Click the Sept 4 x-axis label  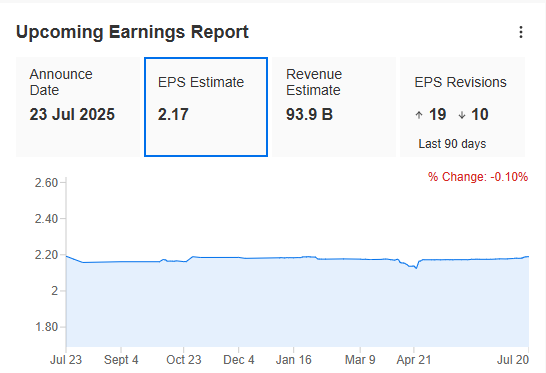pyautogui.click(x=121, y=360)
